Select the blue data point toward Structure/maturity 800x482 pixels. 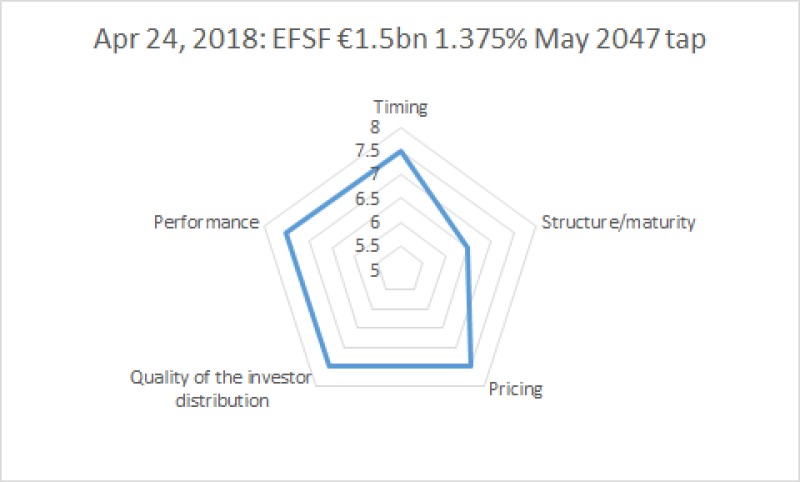coord(468,248)
